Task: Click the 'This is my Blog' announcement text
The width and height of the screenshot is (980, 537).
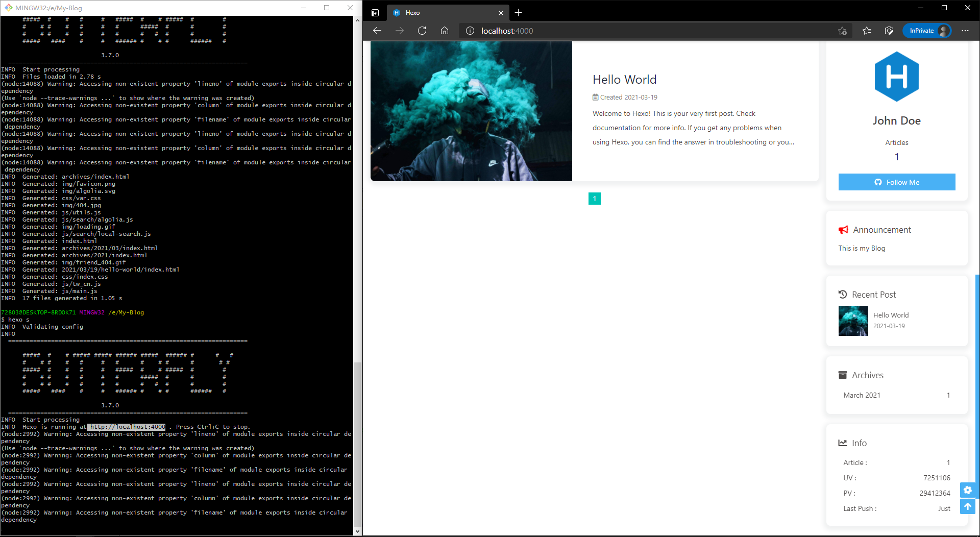Action: (x=862, y=248)
